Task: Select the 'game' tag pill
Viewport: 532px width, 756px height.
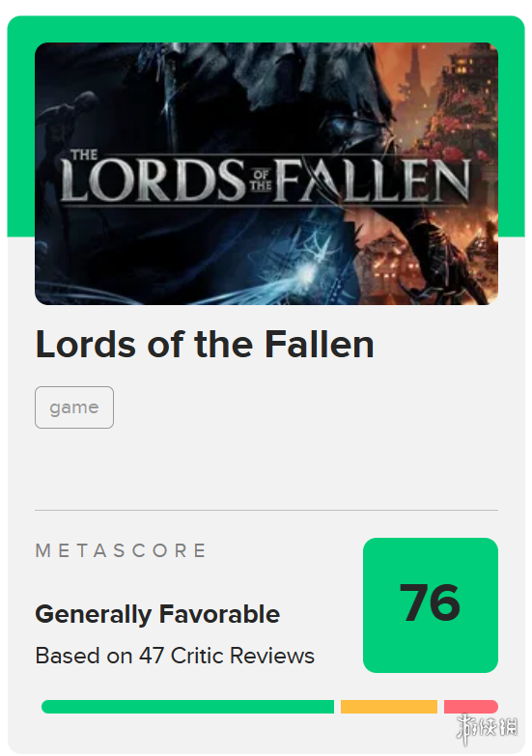Action: [x=74, y=407]
